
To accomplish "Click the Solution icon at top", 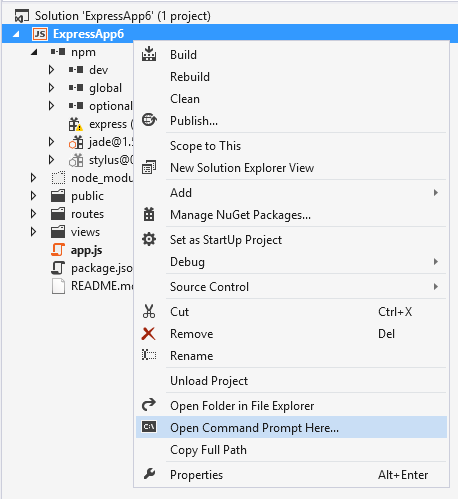I will tap(21, 16).
